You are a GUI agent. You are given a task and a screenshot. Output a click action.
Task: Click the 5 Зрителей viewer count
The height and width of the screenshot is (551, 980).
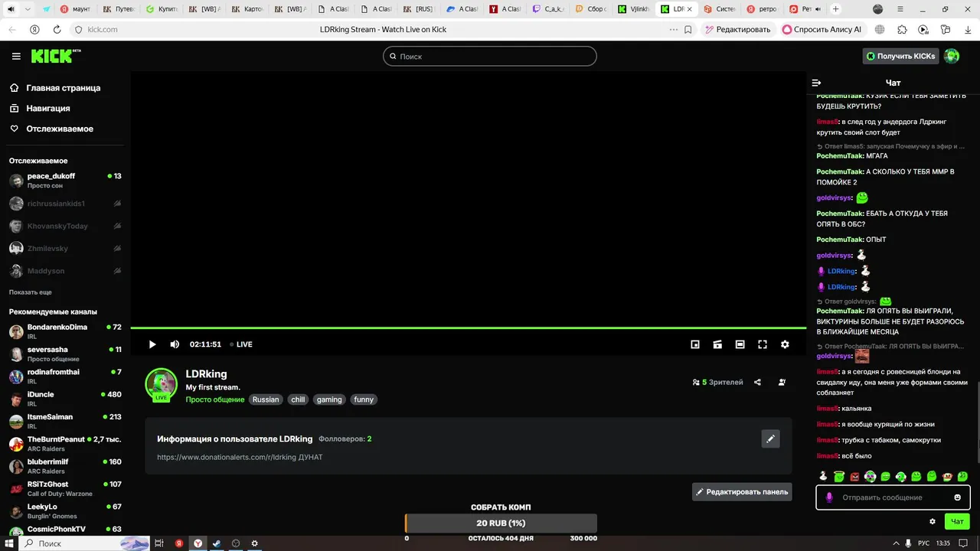717,382
